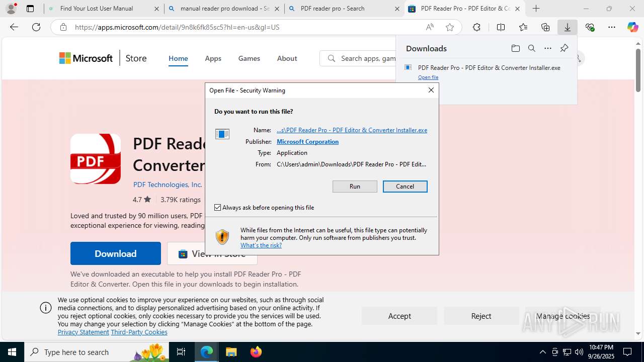Close the PDF reader pro - Search tab

(x=397, y=9)
